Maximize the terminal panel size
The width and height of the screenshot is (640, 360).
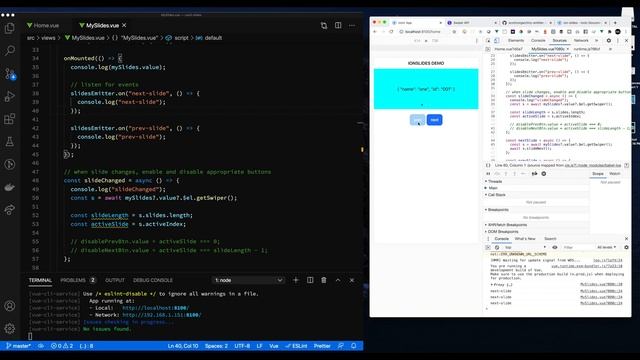tap(338, 280)
